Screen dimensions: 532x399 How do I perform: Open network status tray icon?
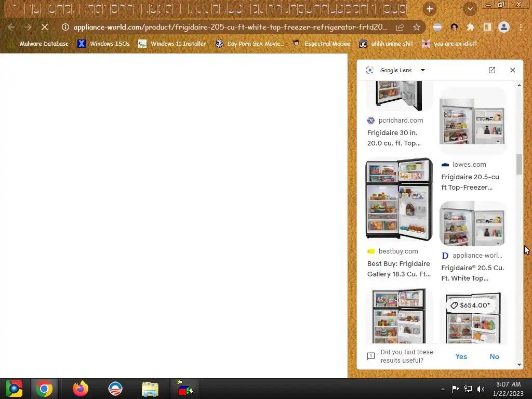point(468,389)
